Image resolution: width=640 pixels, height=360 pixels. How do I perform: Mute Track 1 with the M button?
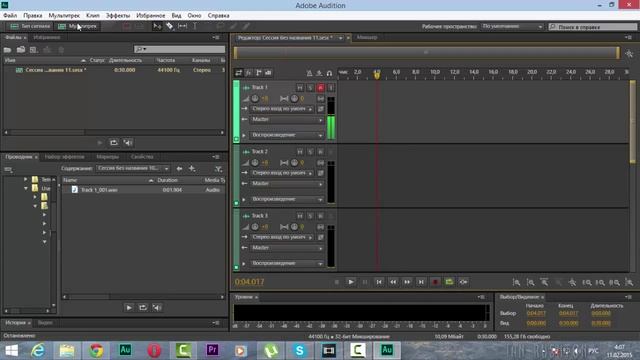click(300, 88)
